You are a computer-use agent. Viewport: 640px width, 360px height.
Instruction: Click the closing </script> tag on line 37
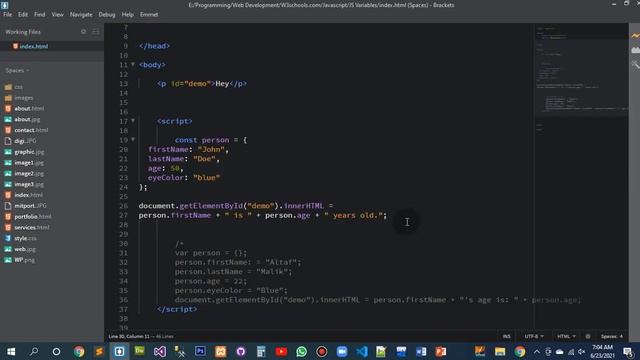(x=177, y=309)
